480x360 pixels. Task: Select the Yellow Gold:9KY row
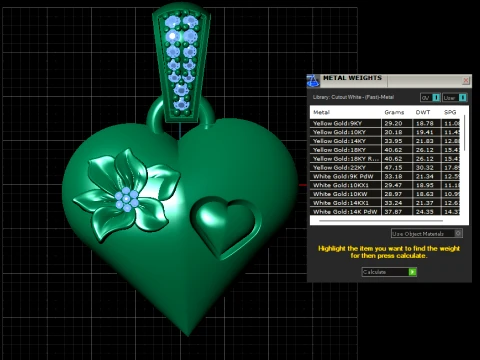385,123
